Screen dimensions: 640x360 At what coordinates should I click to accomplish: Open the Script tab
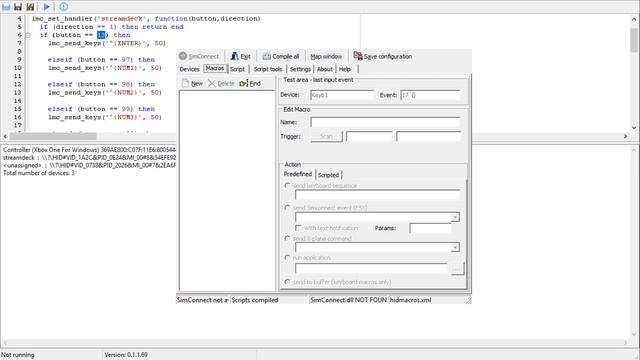[237, 69]
